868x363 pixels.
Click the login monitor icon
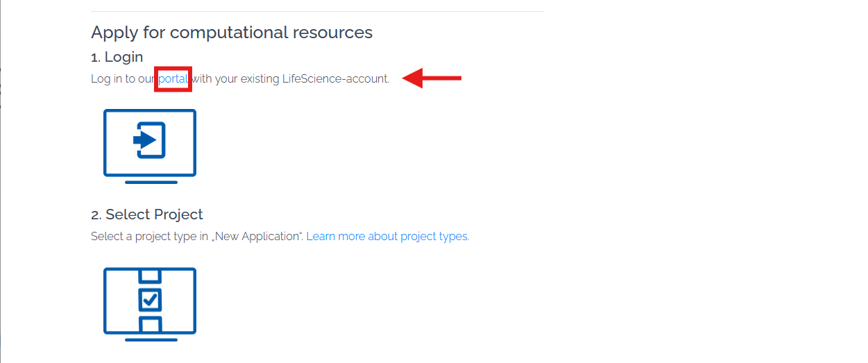click(x=150, y=146)
